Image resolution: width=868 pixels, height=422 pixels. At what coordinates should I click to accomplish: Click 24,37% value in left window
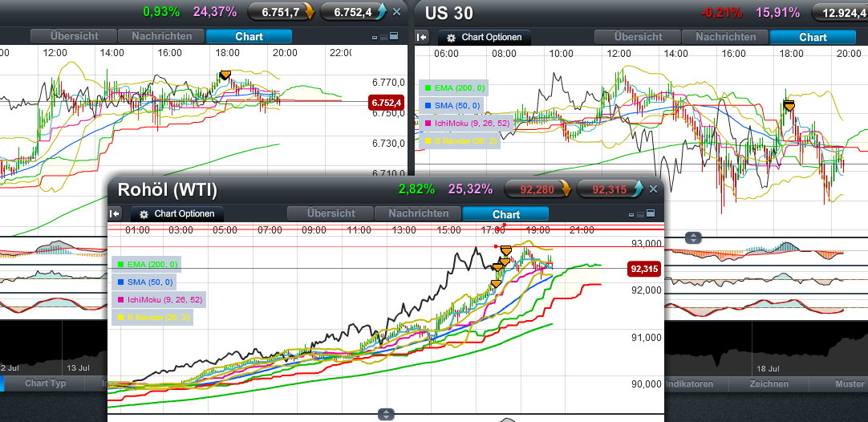tap(215, 11)
